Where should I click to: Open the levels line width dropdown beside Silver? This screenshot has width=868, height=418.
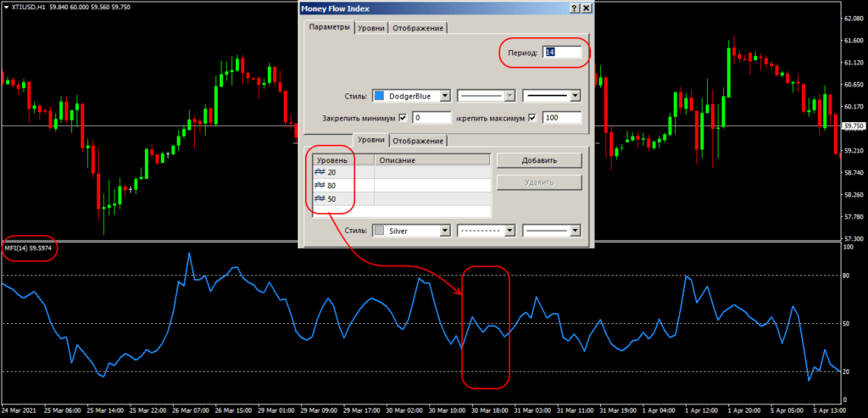pos(575,231)
